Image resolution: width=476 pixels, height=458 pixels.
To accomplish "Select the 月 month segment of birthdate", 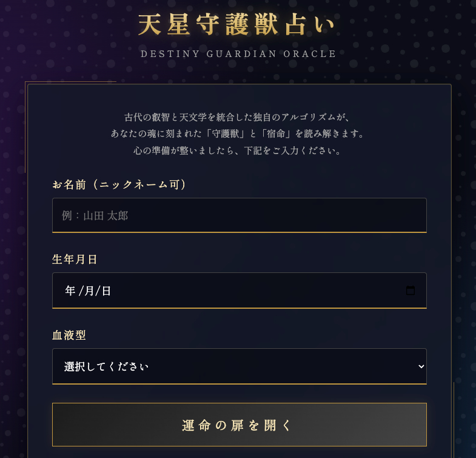I will coord(89,291).
